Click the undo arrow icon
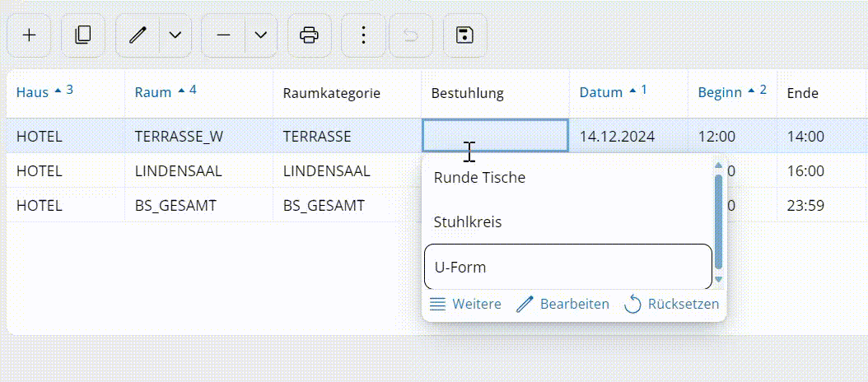The height and width of the screenshot is (382, 868). coord(411,35)
